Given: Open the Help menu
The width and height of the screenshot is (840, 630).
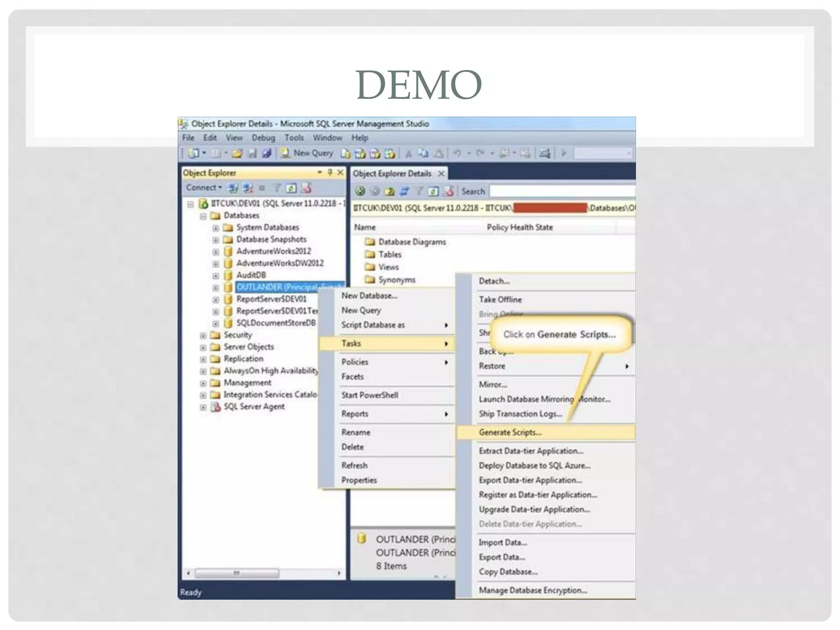Looking at the screenshot, I should 360,138.
